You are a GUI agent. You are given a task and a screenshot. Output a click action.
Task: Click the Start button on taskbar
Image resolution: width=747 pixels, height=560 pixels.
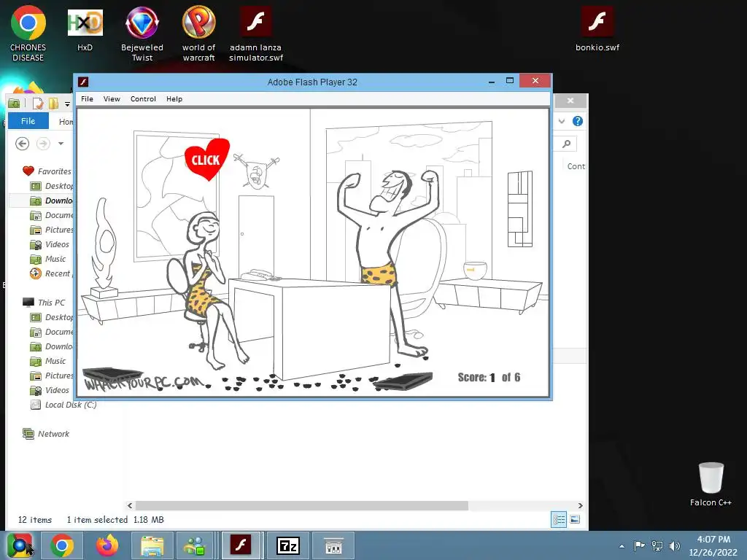(x=20, y=545)
